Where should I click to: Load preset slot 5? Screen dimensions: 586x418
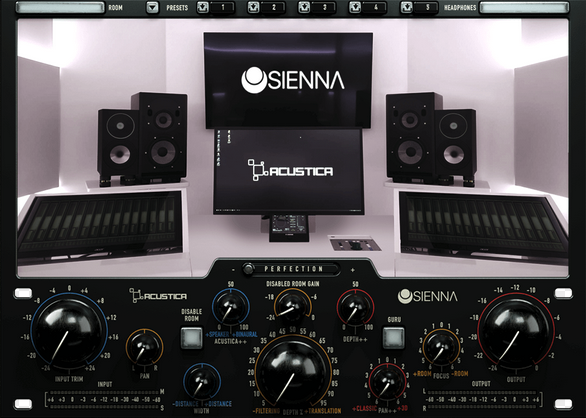tap(427, 7)
